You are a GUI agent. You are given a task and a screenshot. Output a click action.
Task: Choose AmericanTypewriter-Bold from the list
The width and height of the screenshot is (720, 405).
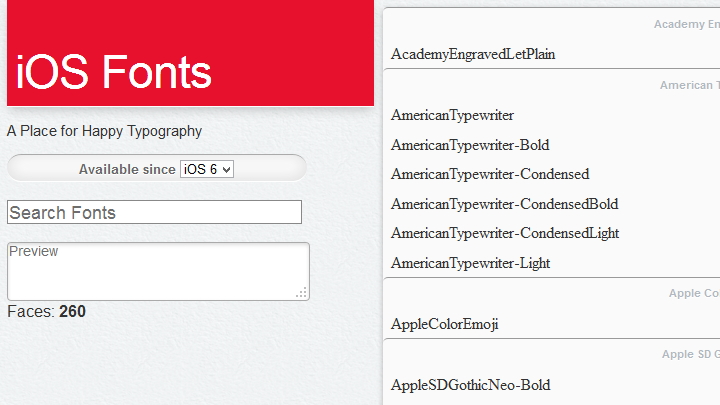(x=470, y=145)
